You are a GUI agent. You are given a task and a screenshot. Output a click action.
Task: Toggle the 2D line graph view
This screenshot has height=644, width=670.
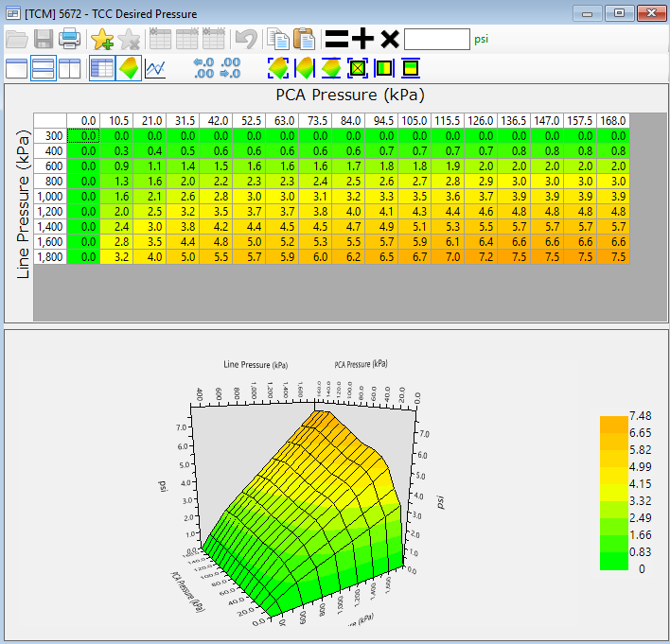pyautogui.click(x=155, y=68)
